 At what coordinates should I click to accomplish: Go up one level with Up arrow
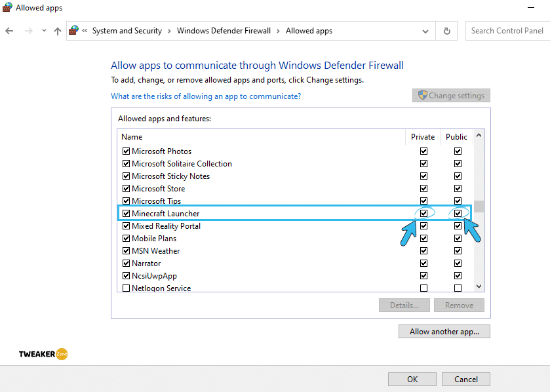(x=58, y=31)
